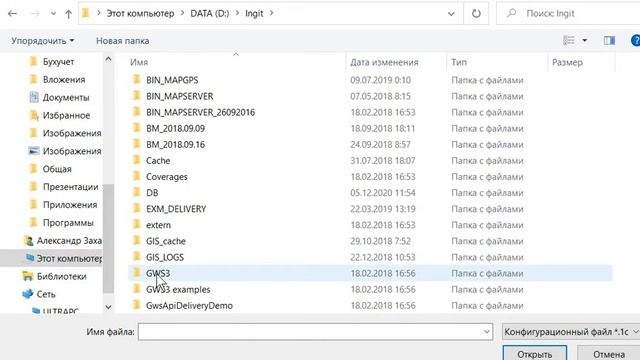Click the Документы document icon

tap(34, 97)
